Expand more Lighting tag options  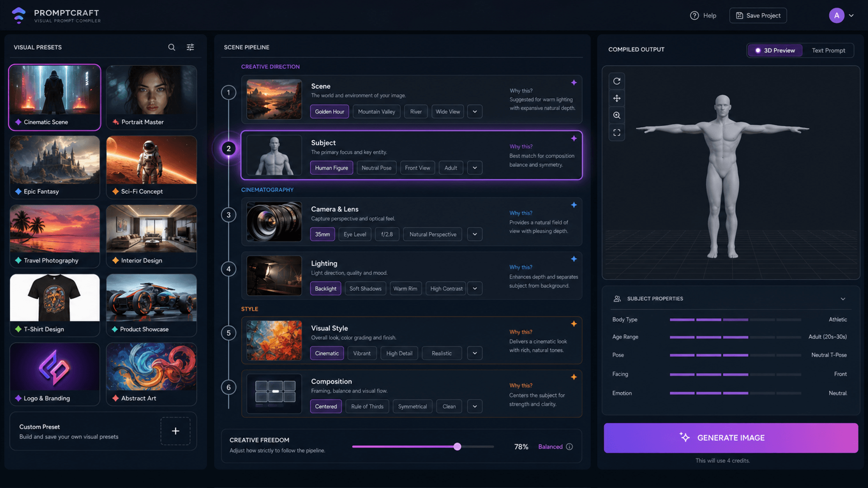(475, 288)
